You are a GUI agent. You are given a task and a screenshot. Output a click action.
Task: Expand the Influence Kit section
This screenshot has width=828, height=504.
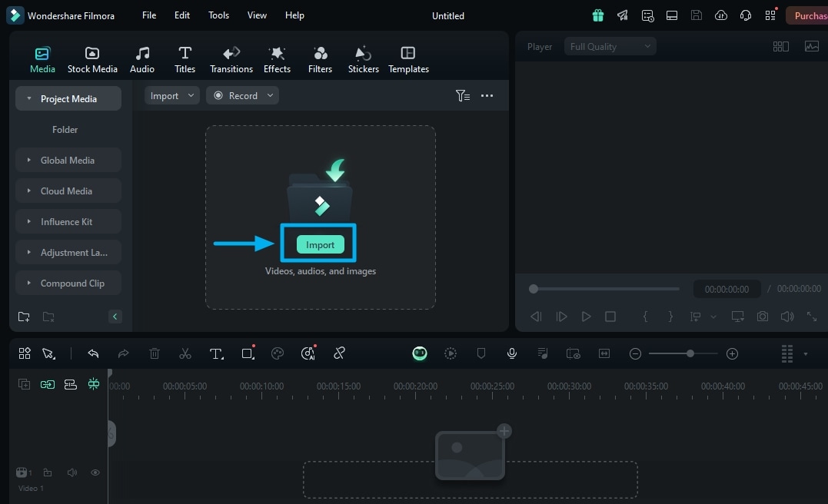(x=29, y=222)
